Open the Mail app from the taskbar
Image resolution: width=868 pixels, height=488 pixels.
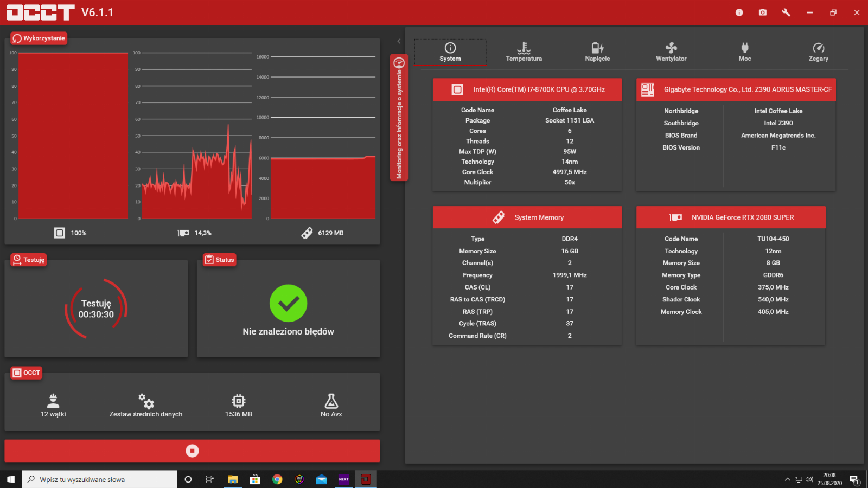(x=322, y=479)
